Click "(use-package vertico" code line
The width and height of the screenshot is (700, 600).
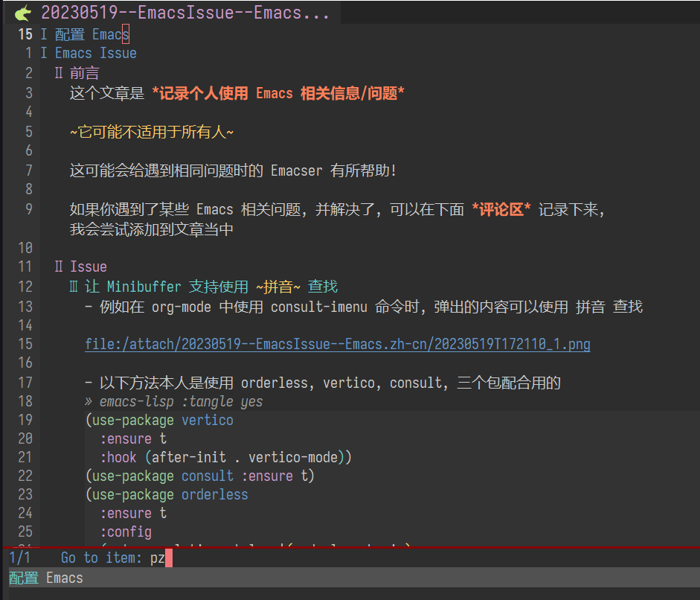[159, 421]
